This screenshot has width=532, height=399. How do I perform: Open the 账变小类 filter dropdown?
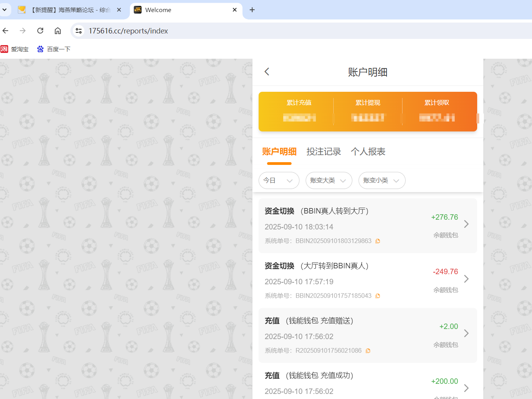tap(381, 180)
